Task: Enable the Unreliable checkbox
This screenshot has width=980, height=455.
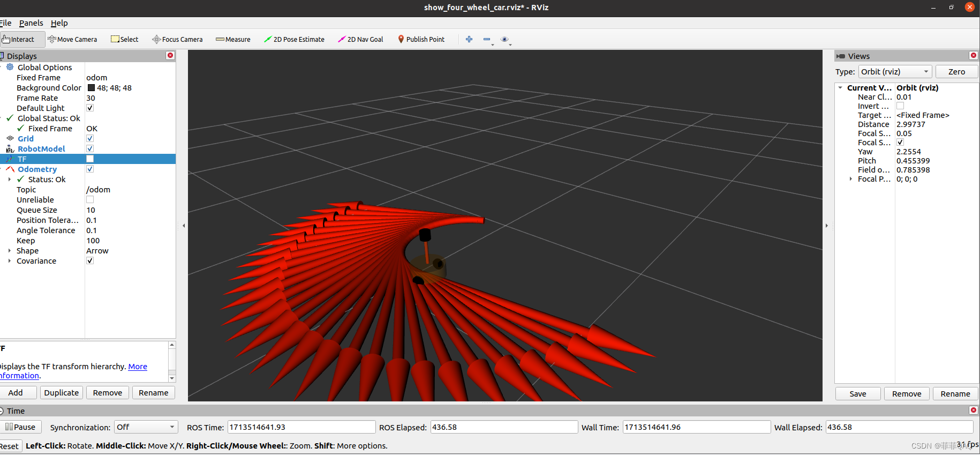Action: click(x=90, y=199)
